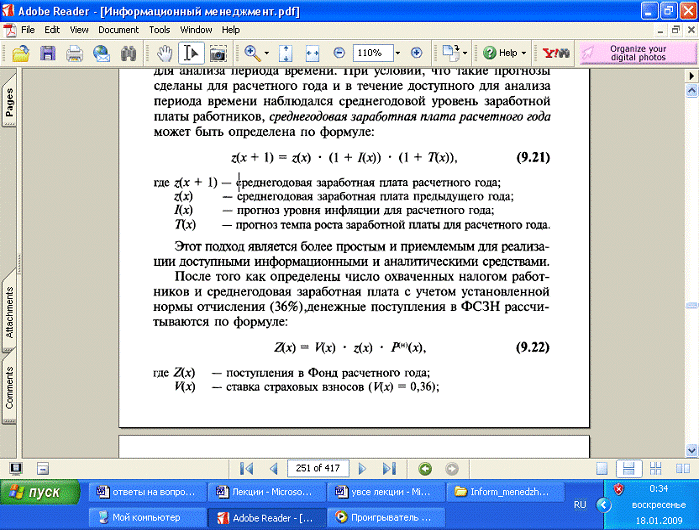Print the document via printer icon
Screen dimensions: 699x530
(x=74, y=53)
